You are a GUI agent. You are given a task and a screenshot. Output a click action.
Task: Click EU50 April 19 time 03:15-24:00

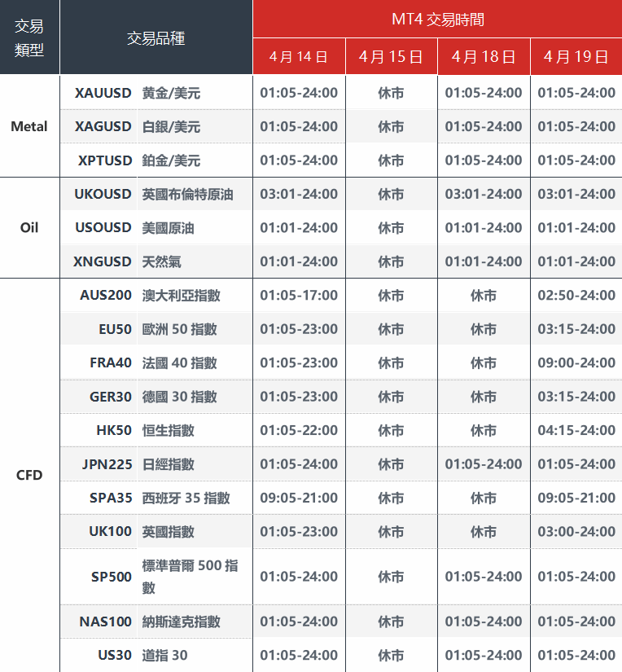coord(576,329)
